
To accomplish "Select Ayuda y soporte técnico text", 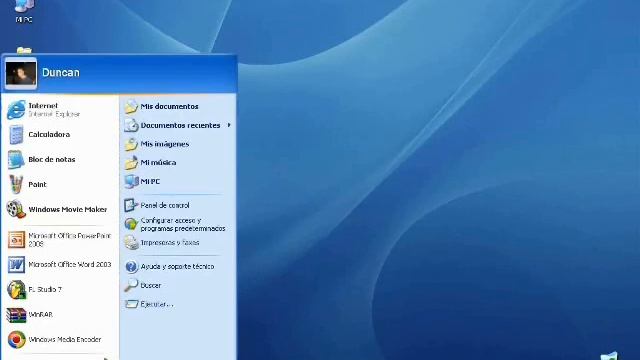I will click(x=177, y=267).
